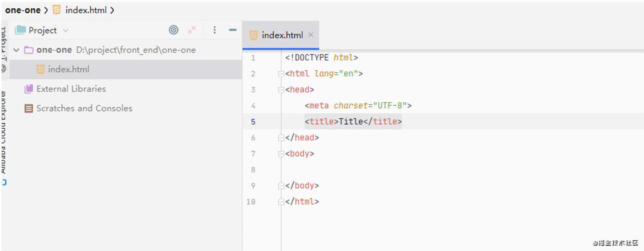Click one-one in the breadcrumb bar
644x251 pixels.
(x=23, y=10)
